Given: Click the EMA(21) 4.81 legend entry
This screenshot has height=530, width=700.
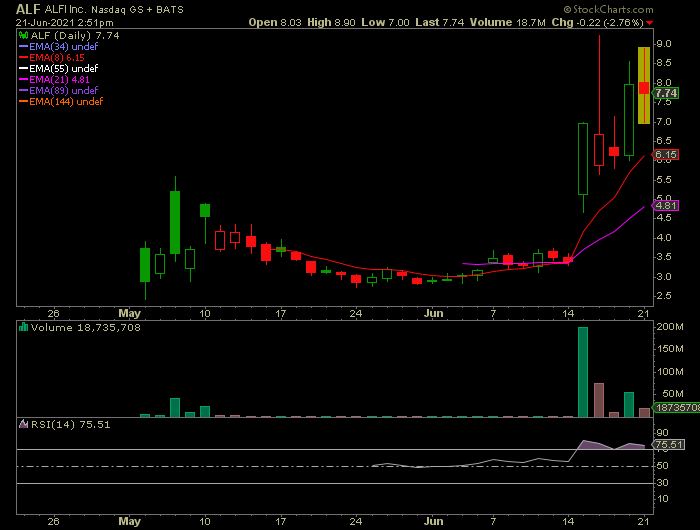Looking at the screenshot, I should [x=54, y=79].
